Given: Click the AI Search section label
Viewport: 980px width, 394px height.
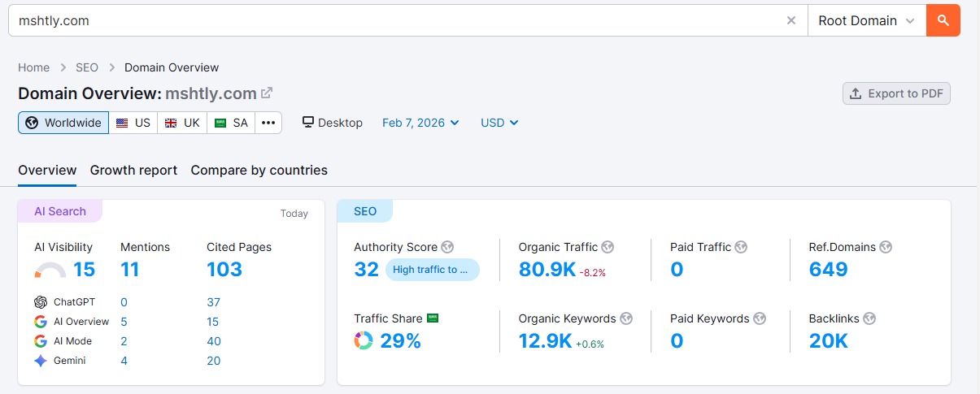Looking at the screenshot, I should [x=60, y=211].
